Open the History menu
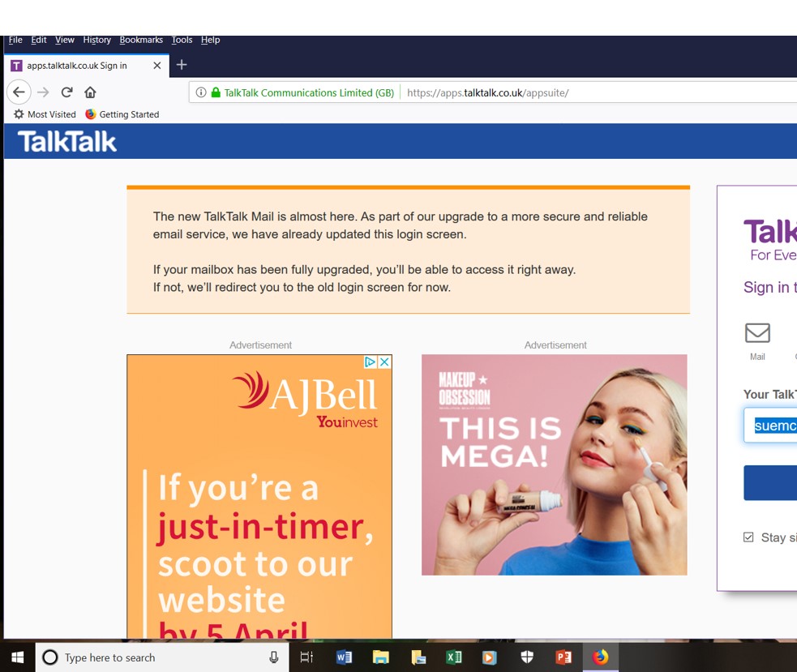 pyautogui.click(x=96, y=40)
